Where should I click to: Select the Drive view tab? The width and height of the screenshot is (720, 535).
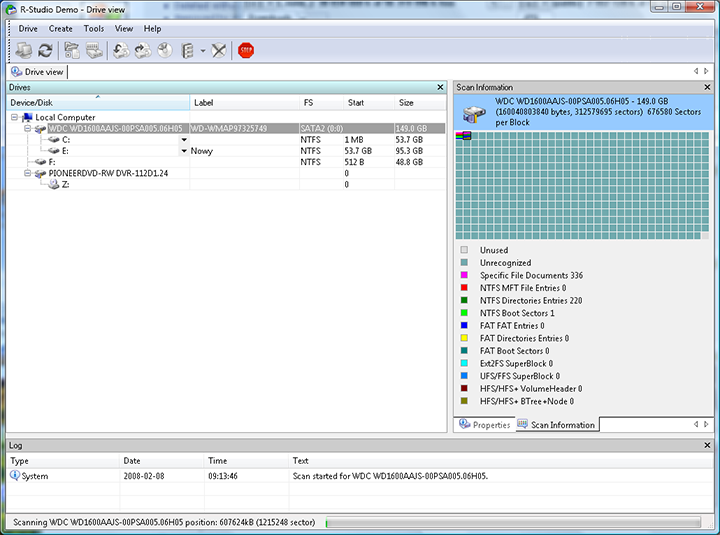(38, 72)
